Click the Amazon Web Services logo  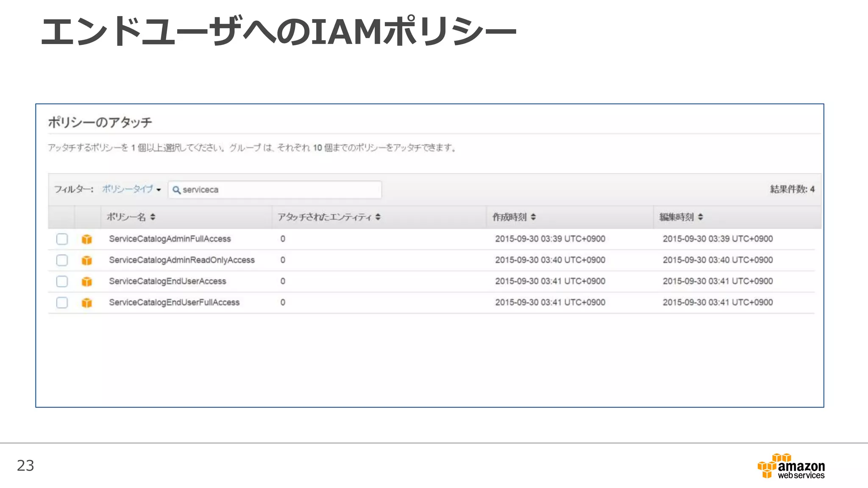tap(791, 466)
